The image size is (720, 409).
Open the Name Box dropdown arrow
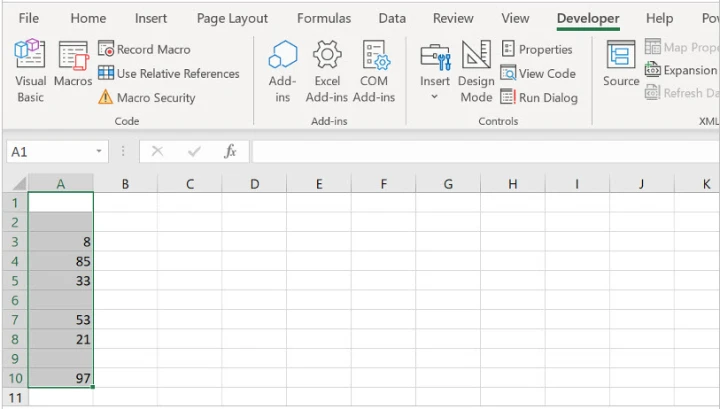point(99,151)
